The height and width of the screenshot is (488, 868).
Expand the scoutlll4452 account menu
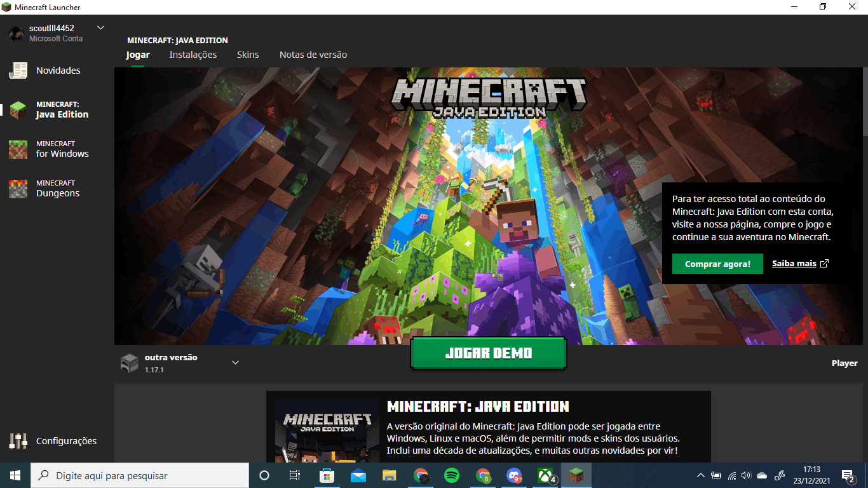[x=100, y=28]
